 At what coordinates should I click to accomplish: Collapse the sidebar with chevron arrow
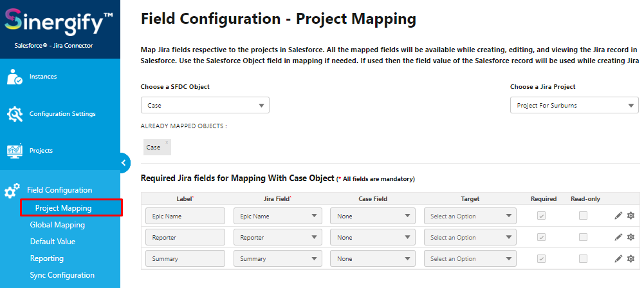(x=124, y=163)
